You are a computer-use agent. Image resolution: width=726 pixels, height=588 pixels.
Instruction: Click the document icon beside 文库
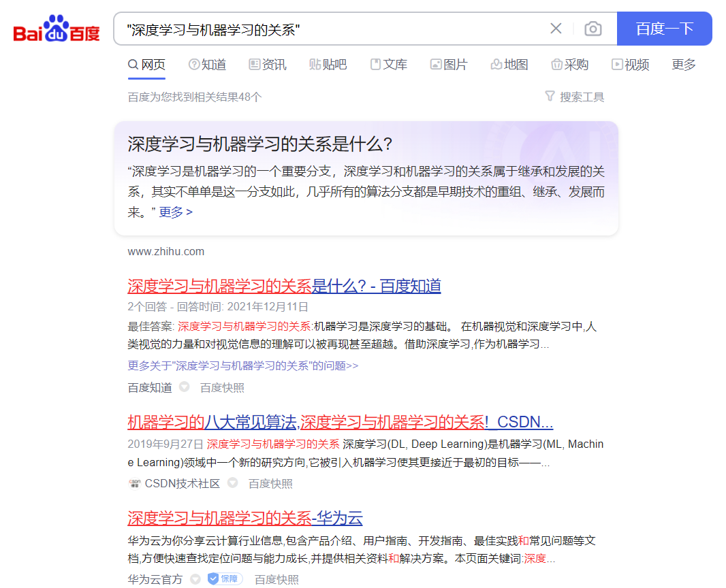(375, 64)
